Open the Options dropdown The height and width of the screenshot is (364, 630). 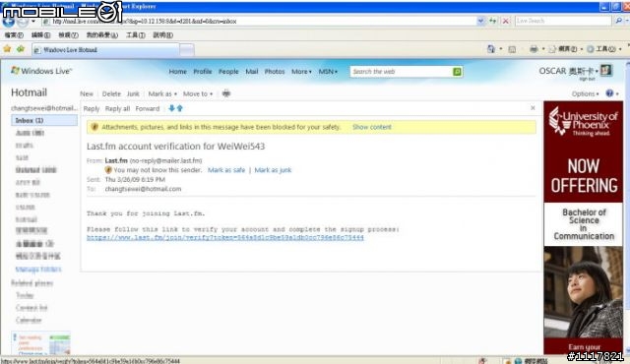coord(585,93)
